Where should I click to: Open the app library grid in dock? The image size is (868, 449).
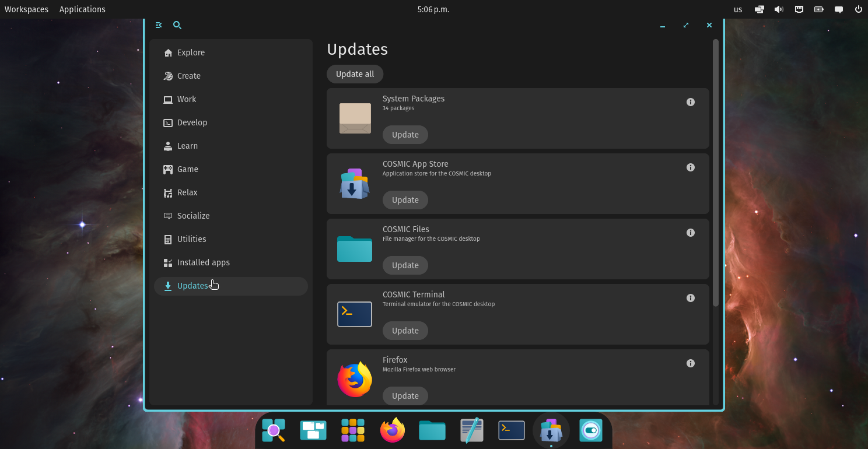353,430
